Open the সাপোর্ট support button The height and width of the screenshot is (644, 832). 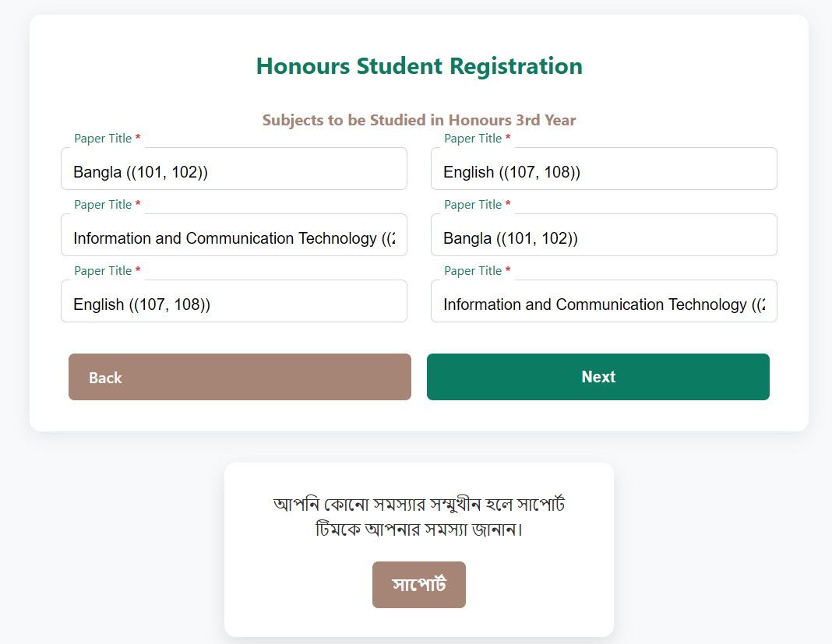(418, 585)
